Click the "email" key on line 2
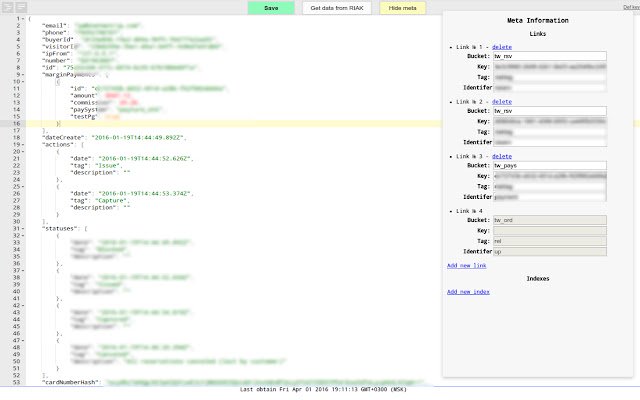 [x=54, y=26]
